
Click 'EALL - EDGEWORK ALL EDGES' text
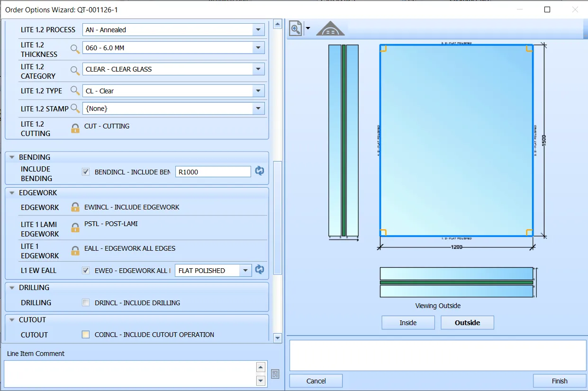point(130,248)
